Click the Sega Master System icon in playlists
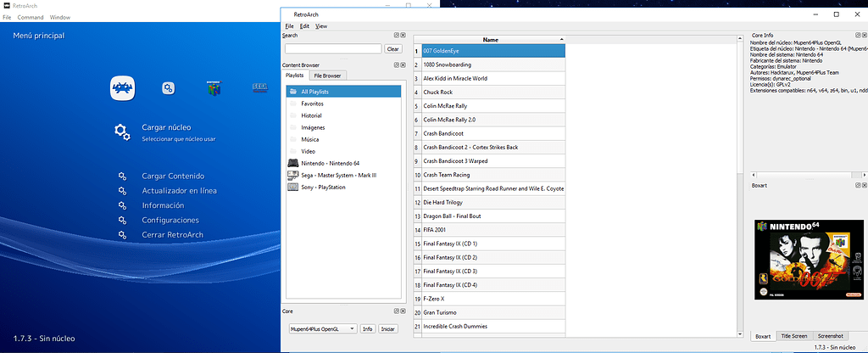 click(292, 175)
